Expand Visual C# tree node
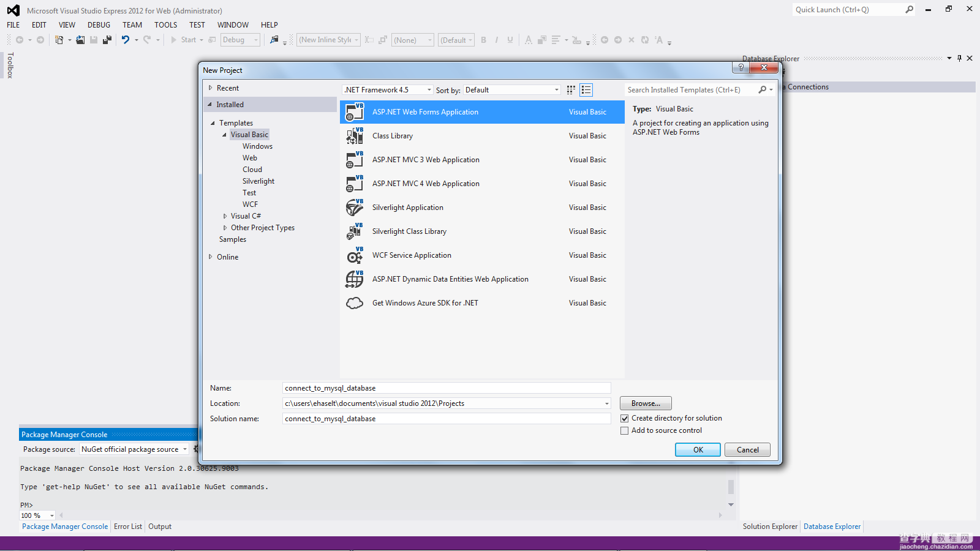 coord(225,216)
